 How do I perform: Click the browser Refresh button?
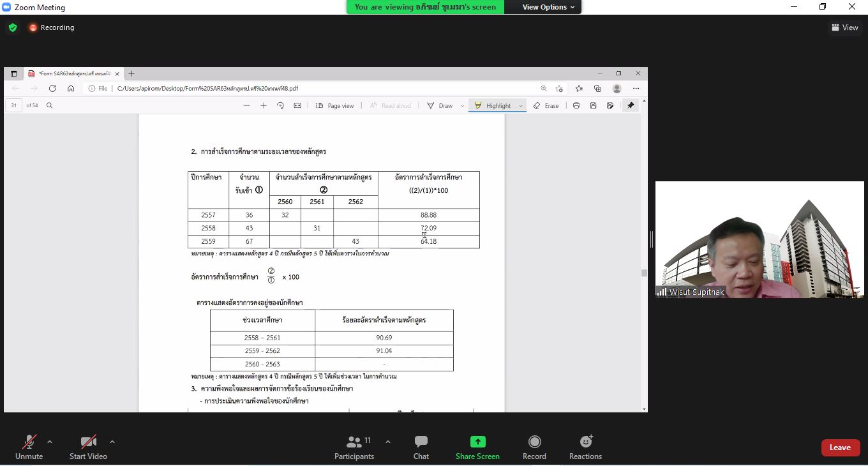[x=52, y=88]
